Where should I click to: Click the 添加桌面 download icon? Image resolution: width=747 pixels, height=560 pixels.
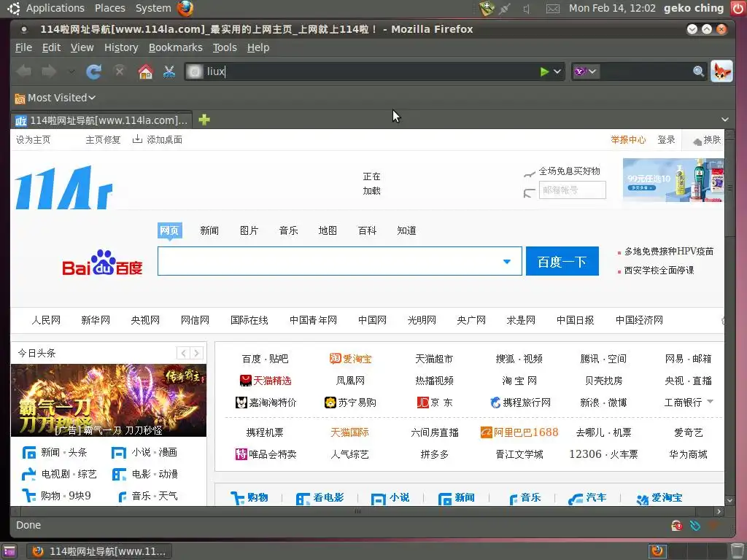click(137, 139)
